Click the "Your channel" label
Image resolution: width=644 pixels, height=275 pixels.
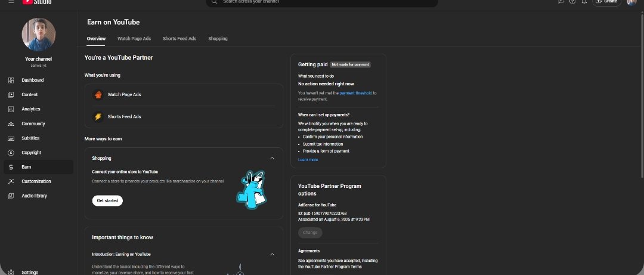pyautogui.click(x=39, y=59)
